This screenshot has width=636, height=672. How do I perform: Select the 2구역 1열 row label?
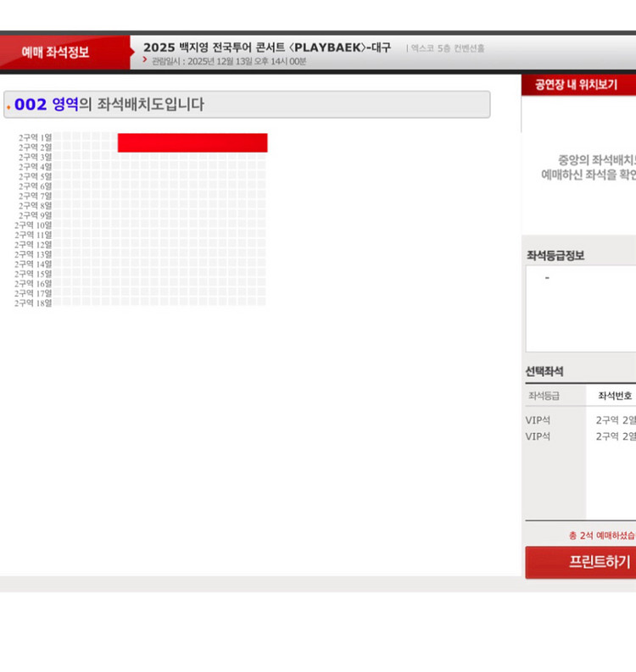pos(35,137)
